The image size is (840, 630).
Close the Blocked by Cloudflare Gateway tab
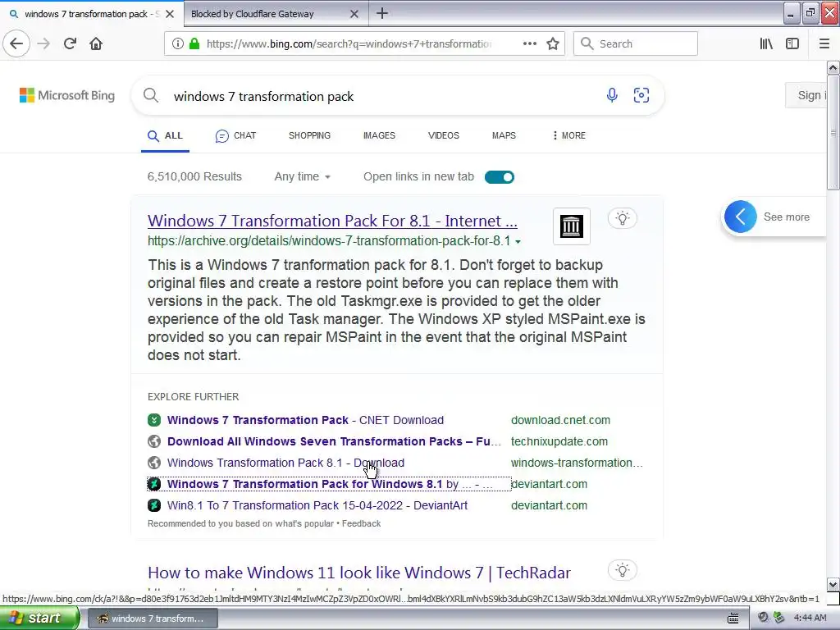[354, 14]
